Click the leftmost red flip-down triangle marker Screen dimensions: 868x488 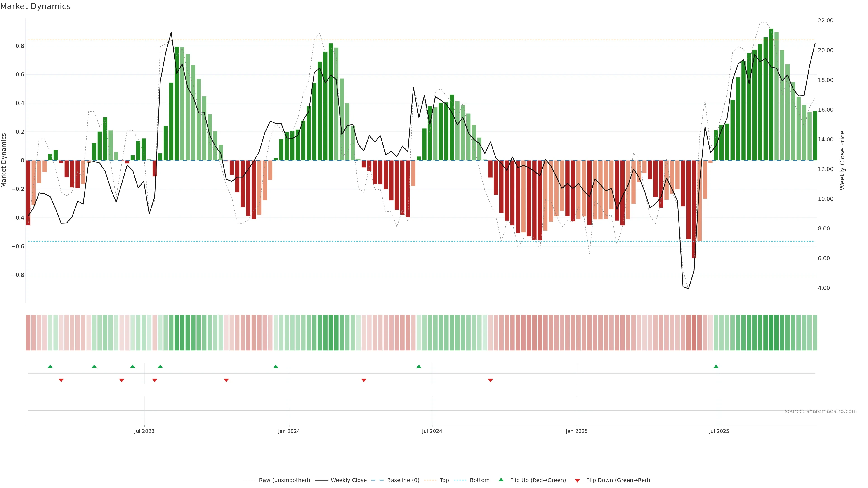61,380
